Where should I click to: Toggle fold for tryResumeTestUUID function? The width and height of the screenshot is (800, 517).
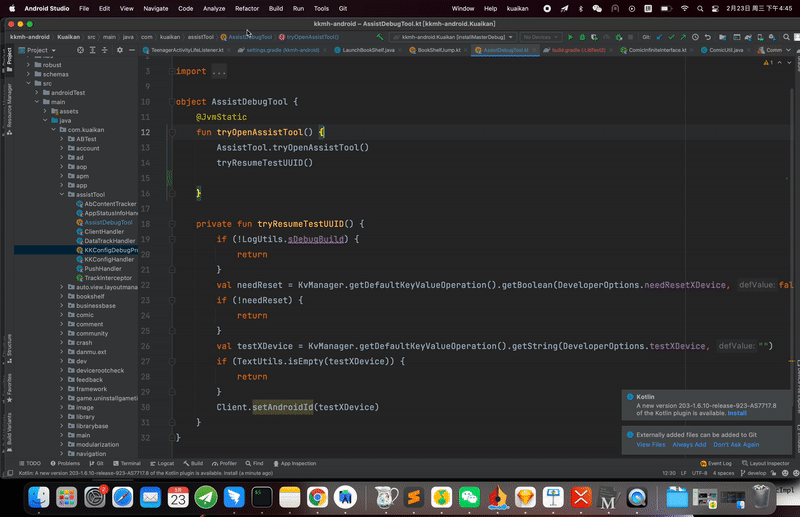pyautogui.click(x=172, y=224)
